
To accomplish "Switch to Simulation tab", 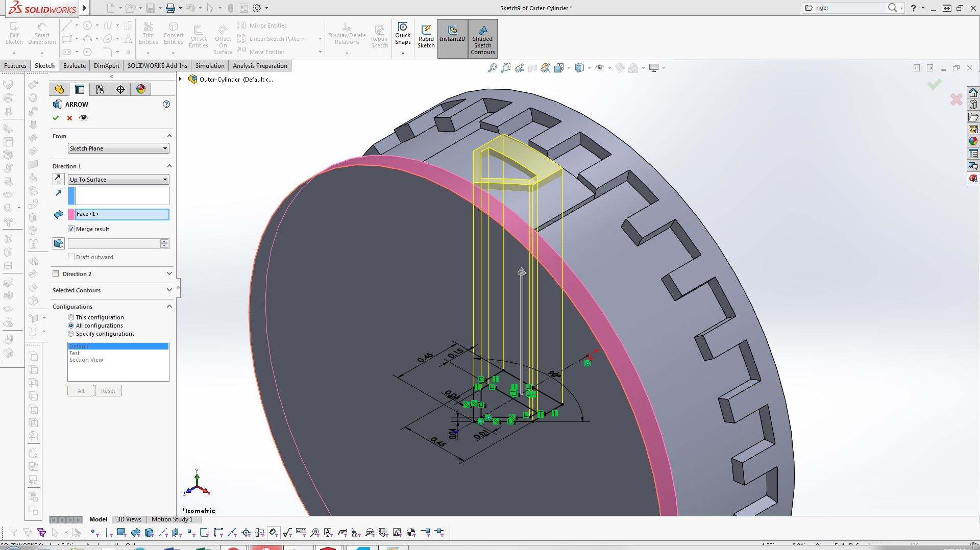I will pyautogui.click(x=210, y=66).
